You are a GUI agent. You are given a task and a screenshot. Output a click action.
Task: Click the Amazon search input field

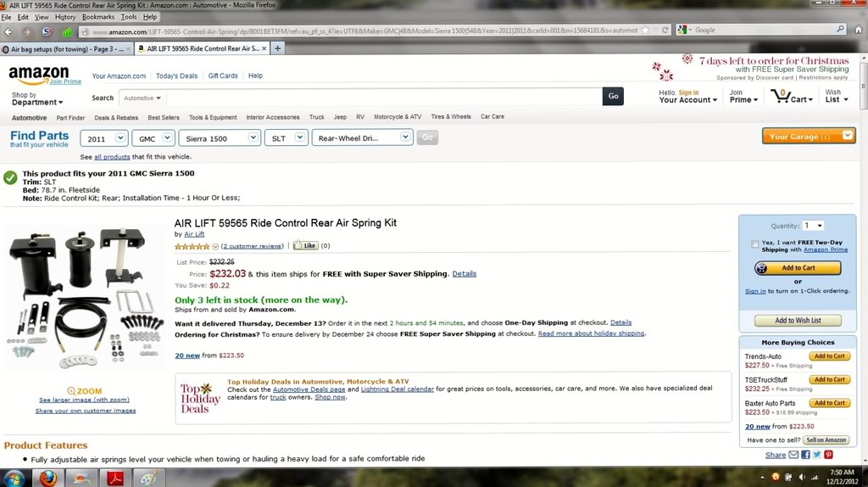click(384, 97)
